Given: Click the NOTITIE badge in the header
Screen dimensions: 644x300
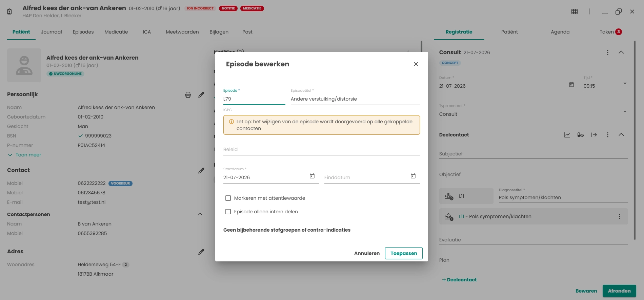Looking at the screenshot, I should (x=228, y=8).
